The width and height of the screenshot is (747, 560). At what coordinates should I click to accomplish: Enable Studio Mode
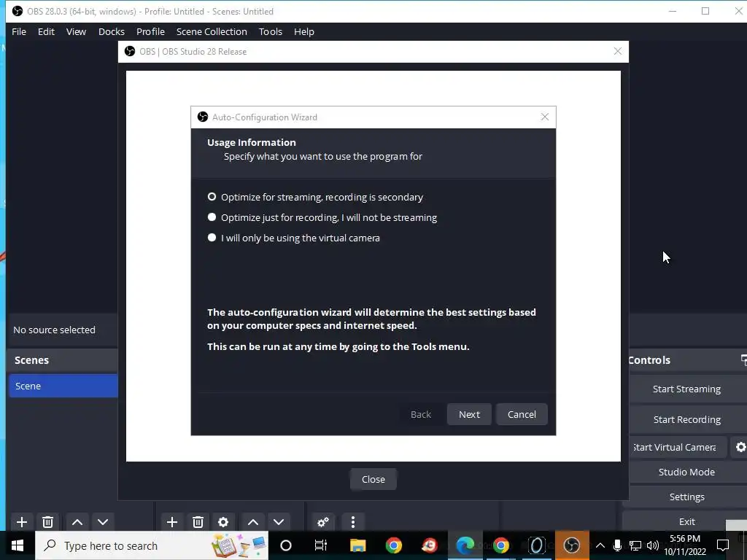tap(686, 472)
